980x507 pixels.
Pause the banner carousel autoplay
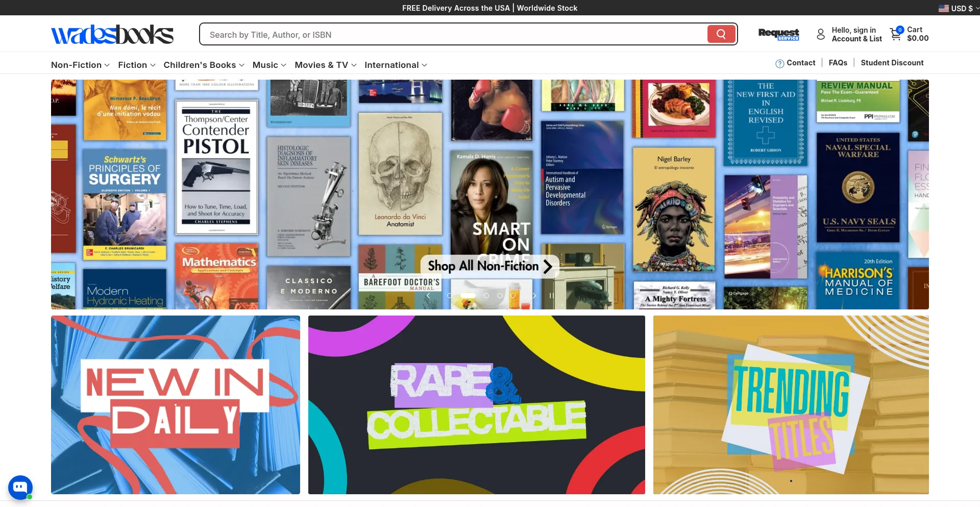point(551,296)
